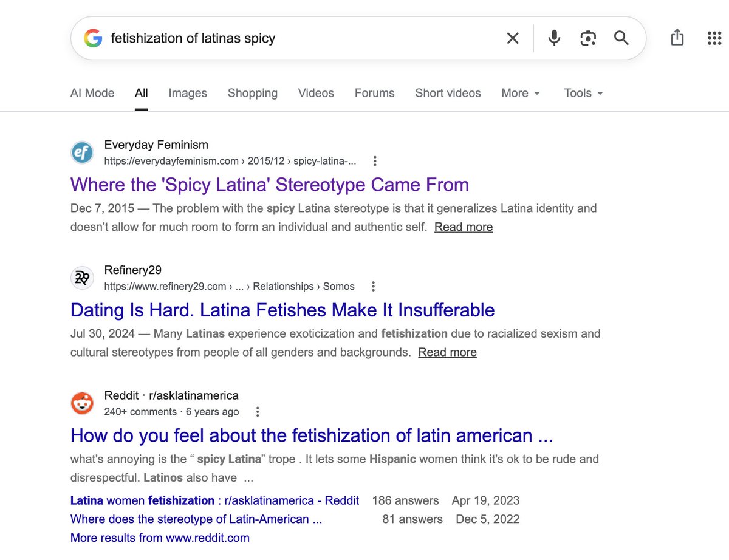Open 'Dating Is Hard. Latina Fetishes' article

tap(282, 310)
